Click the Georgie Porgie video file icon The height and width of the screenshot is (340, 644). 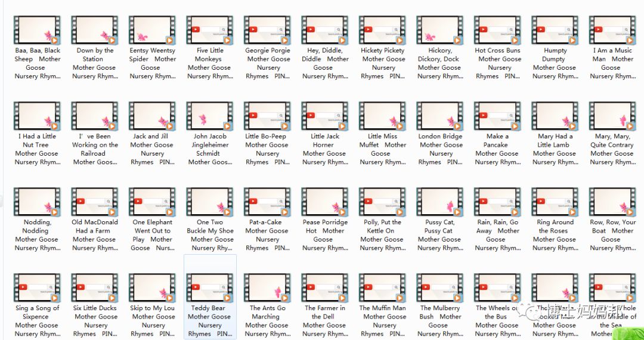click(267, 30)
